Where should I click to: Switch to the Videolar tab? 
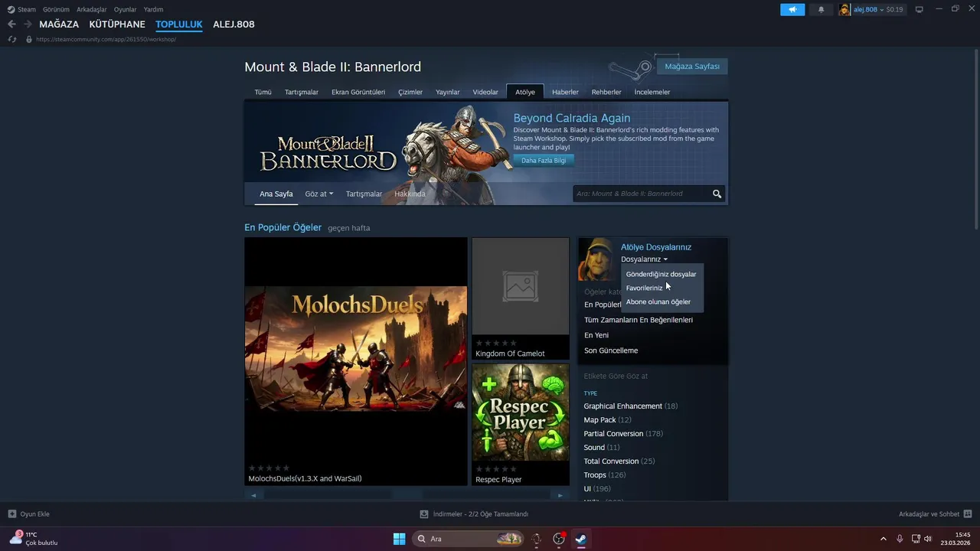tap(485, 92)
